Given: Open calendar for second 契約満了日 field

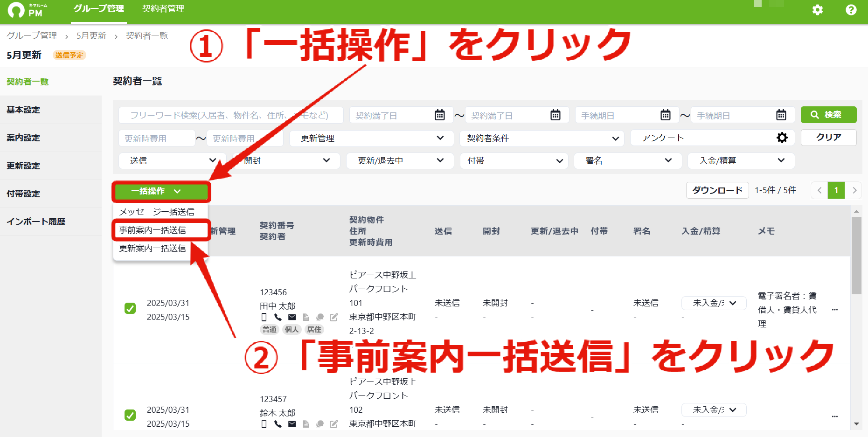Looking at the screenshot, I should [556, 115].
